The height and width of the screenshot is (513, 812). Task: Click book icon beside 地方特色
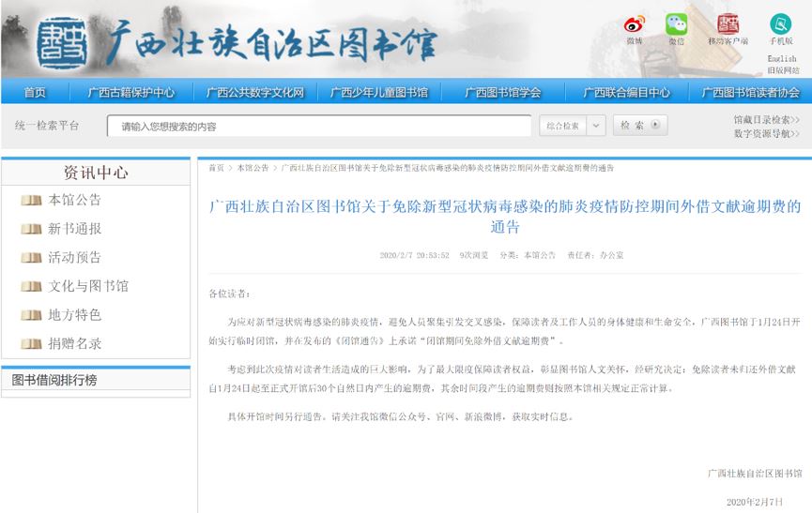pyautogui.click(x=32, y=315)
